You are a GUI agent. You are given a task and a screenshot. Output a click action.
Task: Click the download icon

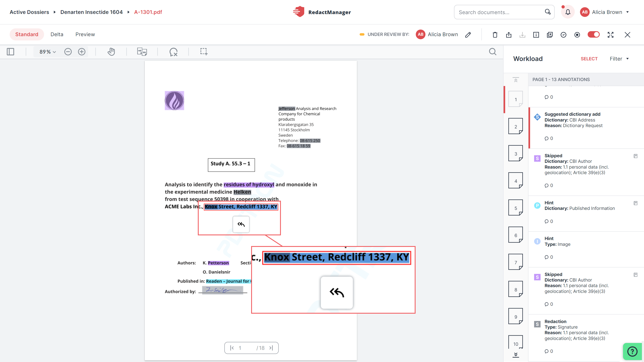[x=522, y=35]
